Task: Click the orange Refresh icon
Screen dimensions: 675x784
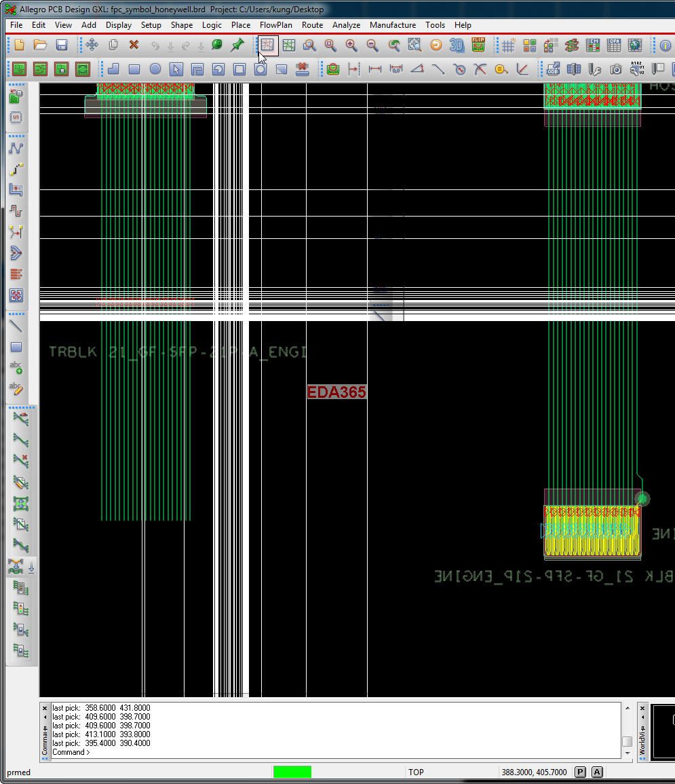Action: (x=436, y=45)
